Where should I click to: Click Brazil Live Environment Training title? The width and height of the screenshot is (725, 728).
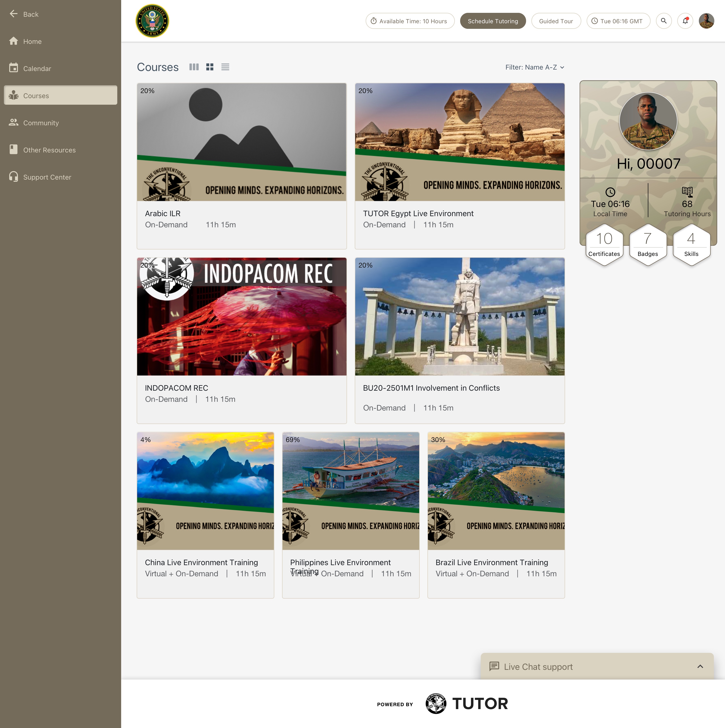(x=492, y=562)
